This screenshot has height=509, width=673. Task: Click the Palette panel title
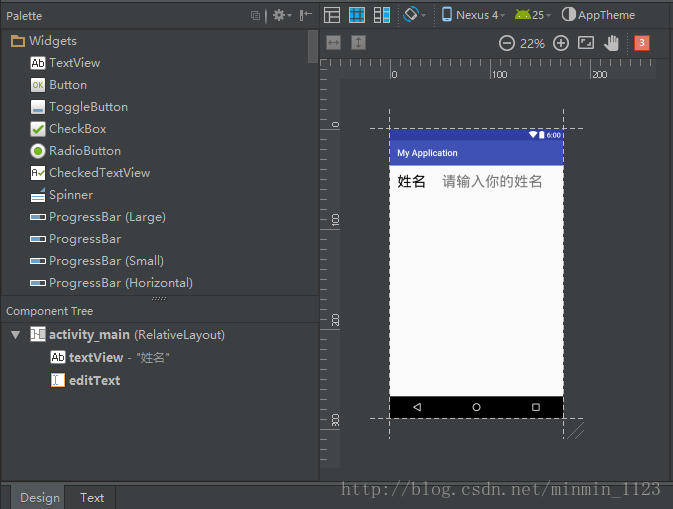tap(24, 16)
